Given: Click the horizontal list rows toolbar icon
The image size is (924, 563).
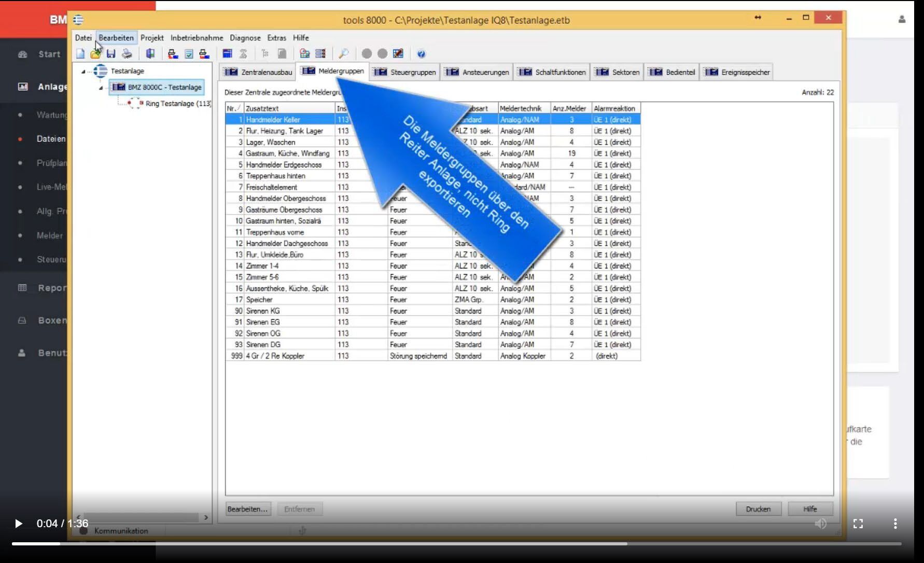Looking at the screenshot, I should pyautogui.click(x=320, y=53).
